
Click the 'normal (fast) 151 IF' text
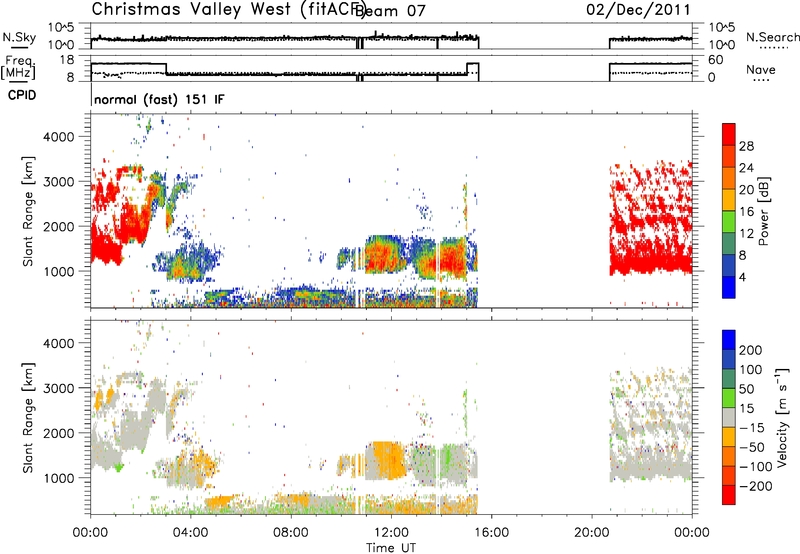click(x=159, y=100)
